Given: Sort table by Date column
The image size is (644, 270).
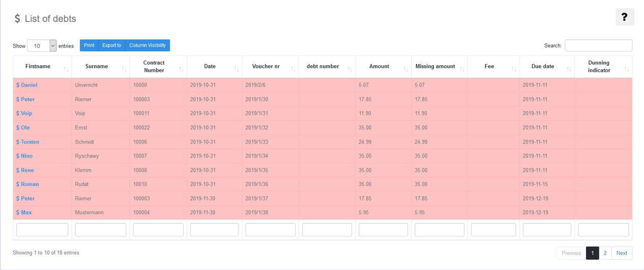Looking at the screenshot, I should pyautogui.click(x=215, y=67).
